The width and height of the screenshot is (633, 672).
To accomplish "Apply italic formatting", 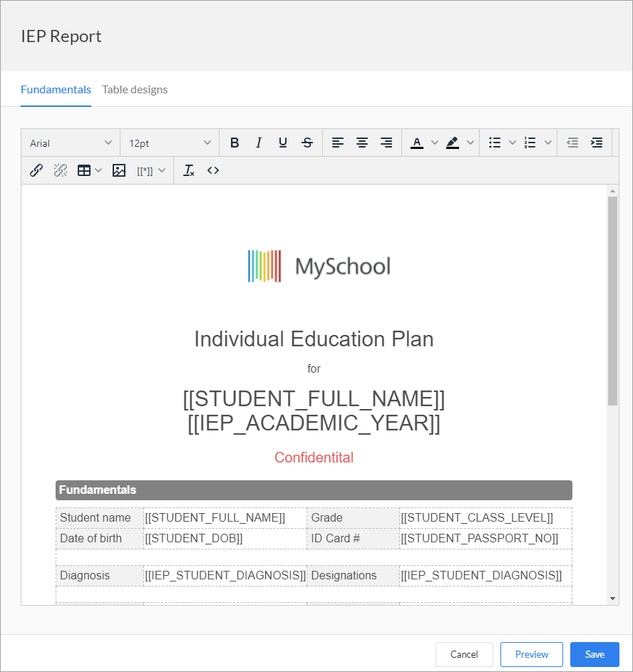I will [x=259, y=143].
